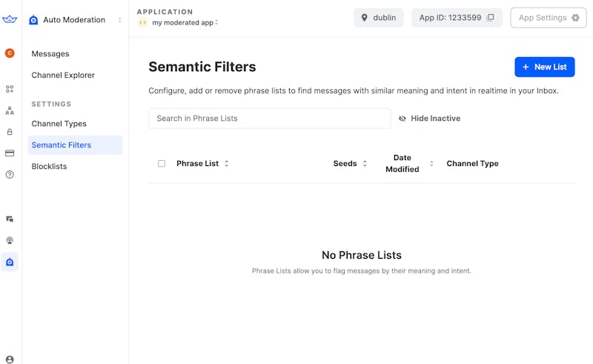593x364 pixels.
Task: Sort by the Phrase List column
Action: 202,164
